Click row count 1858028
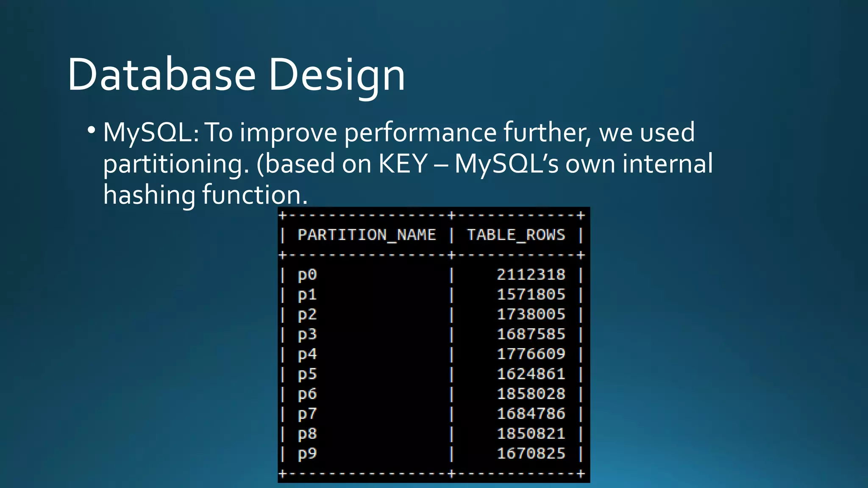The image size is (868, 488). (x=531, y=394)
